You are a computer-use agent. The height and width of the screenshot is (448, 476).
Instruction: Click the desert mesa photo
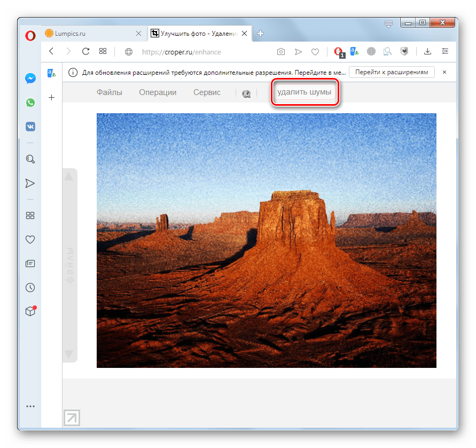266,240
